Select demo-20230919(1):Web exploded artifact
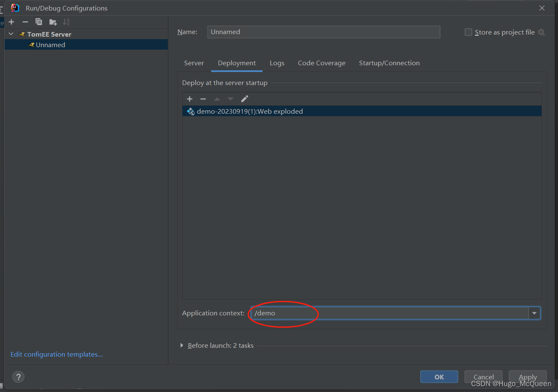Viewport: 558px width, 392px height. (x=362, y=111)
